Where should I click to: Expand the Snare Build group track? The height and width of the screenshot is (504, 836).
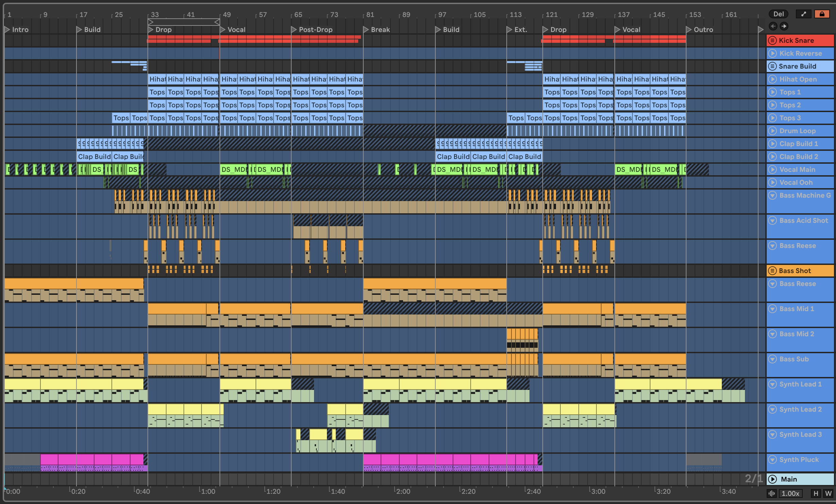click(x=772, y=66)
